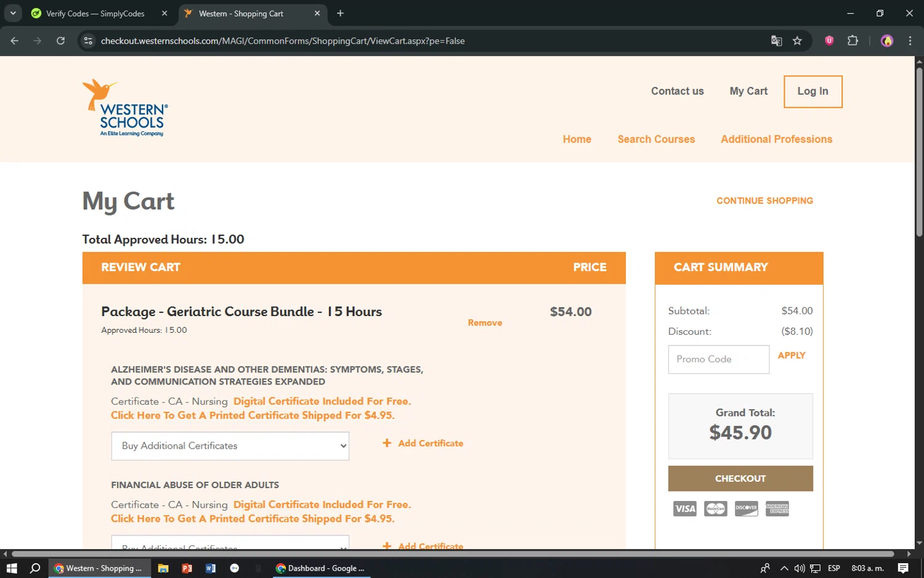Expand Buy Additional Certificates dropdown for Alzheimer's course

pyautogui.click(x=230, y=446)
